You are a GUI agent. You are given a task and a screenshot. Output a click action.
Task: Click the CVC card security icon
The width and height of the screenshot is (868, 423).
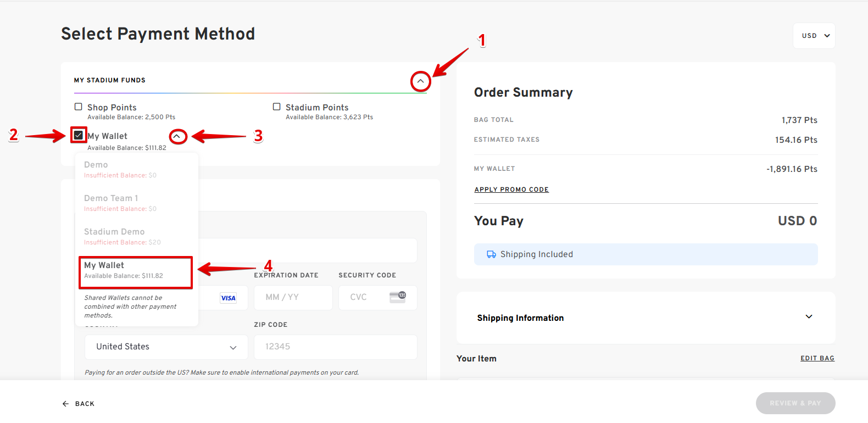tap(398, 297)
